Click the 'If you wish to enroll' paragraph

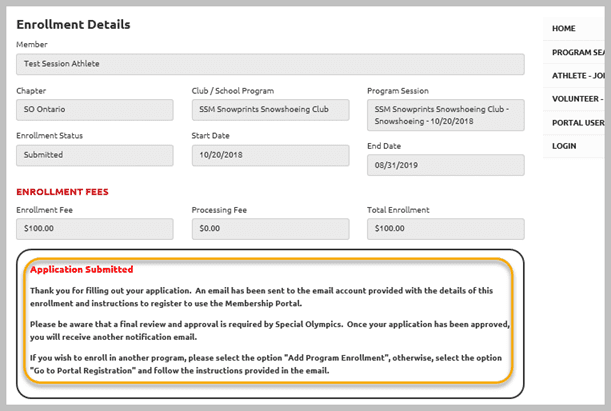[x=266, y=364]
